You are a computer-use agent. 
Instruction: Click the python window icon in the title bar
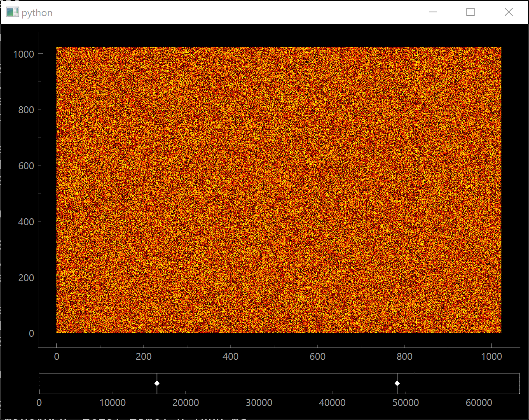pyautogui.click(x=12, y=12)
